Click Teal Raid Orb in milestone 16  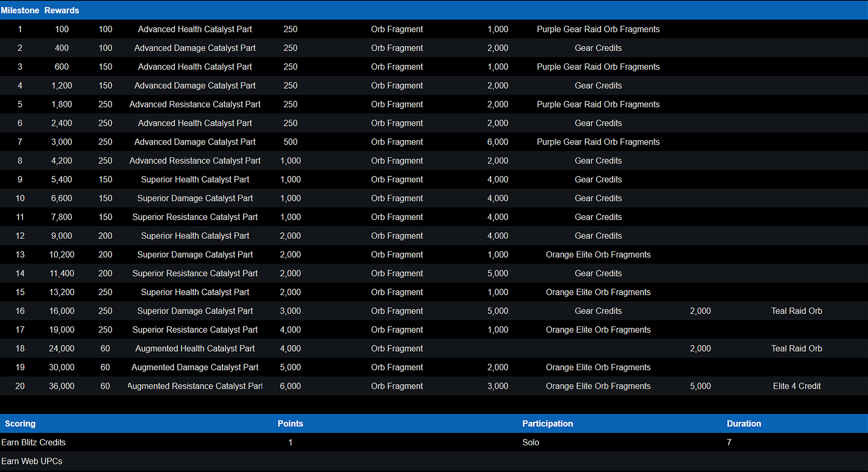click(797, 311)
